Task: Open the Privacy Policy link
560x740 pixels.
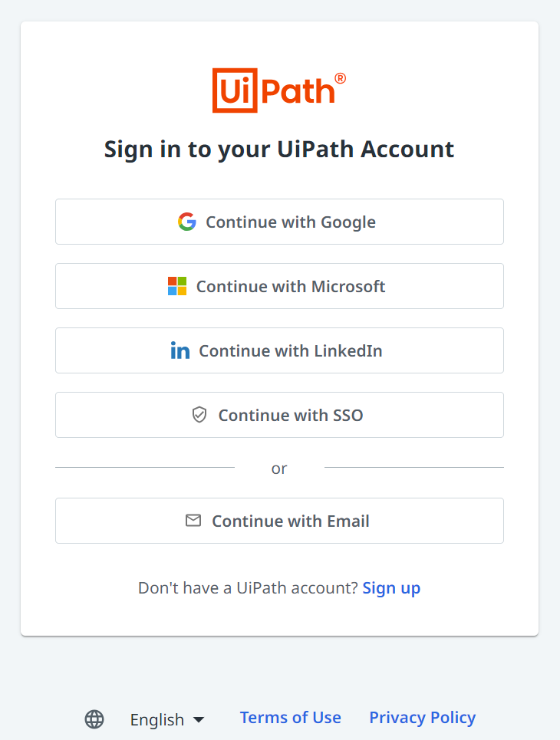Action: 422,718
